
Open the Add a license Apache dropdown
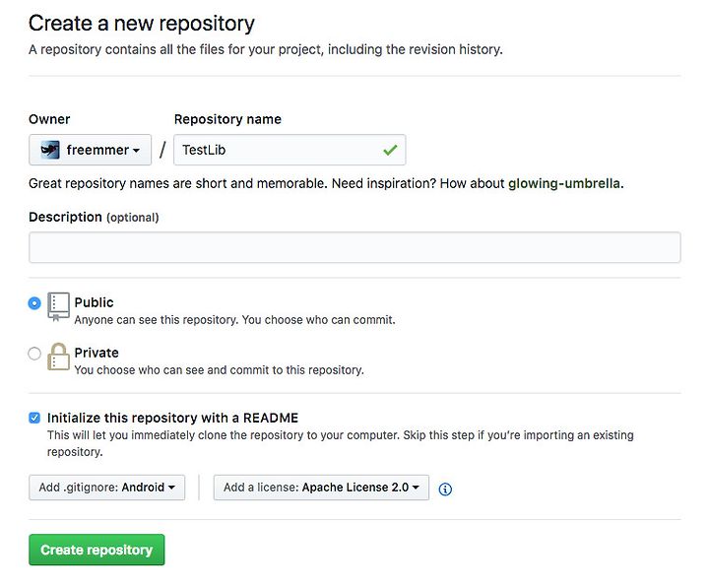click(321, 488)
